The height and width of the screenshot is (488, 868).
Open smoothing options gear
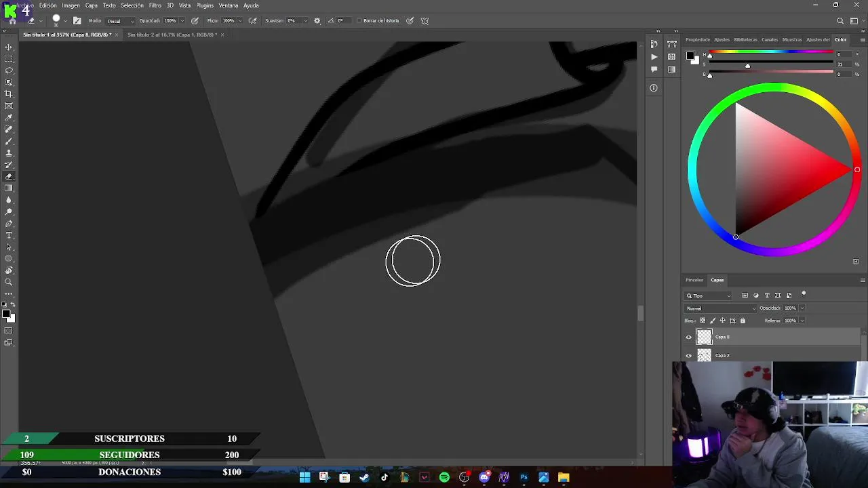click(317, 21)
